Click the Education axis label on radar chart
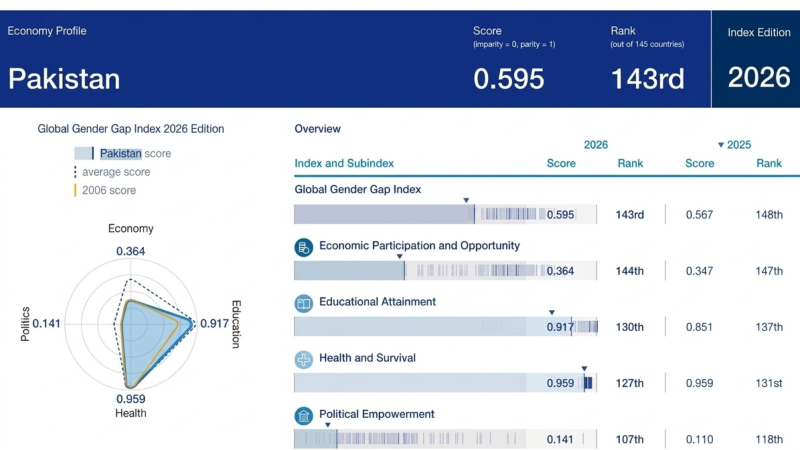This screenshot has width=800, height=450. click(x=236, y=324)
